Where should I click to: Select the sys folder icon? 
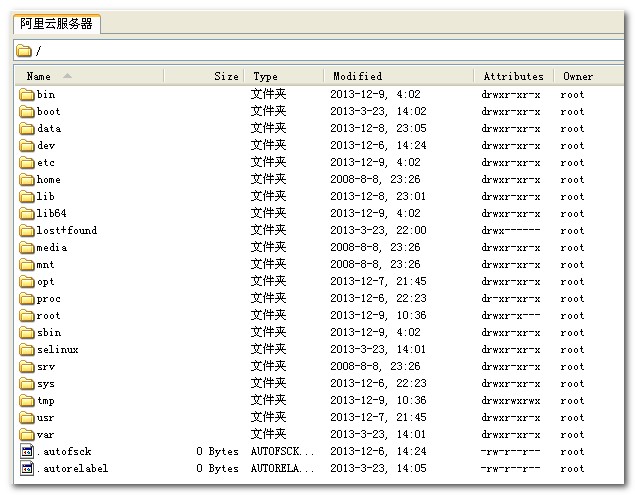coord(27,384)
